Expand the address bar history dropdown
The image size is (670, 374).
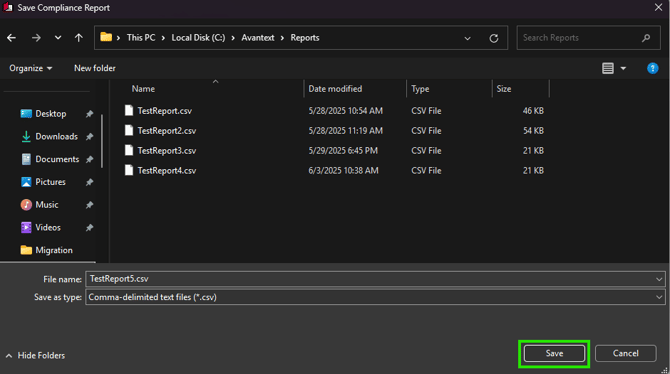(x=467, y=38)
